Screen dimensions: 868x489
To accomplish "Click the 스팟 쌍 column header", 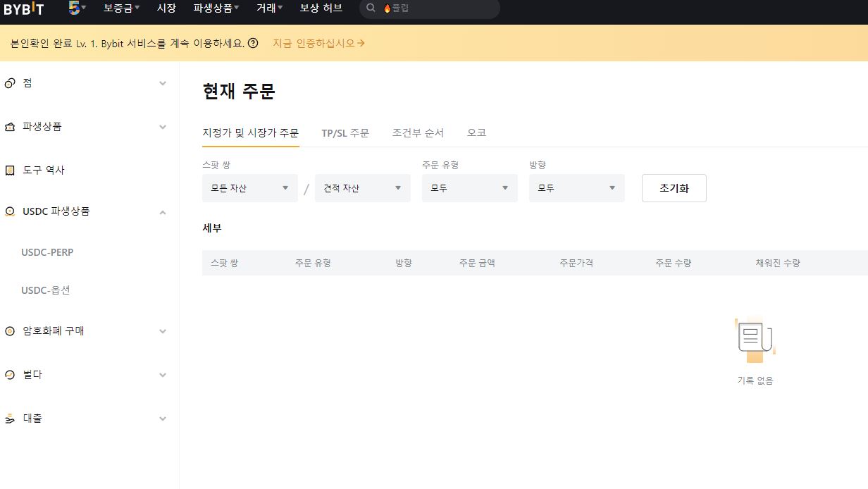I will click(x=224, y=263).
